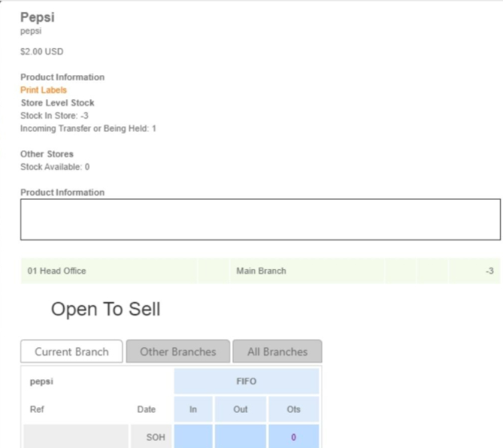Click the Open To Sell heading
The width and height of the screenshot is (503, 448).
pos(105,309)
